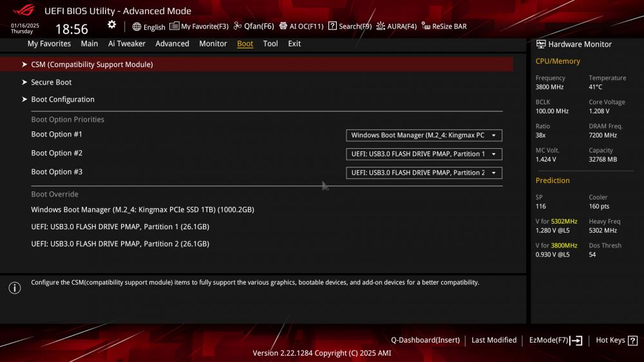Click EzMode arrow-exit icon
Viewport: 644px width, 362px height.
pyautogui.click(x=576, y=341)
